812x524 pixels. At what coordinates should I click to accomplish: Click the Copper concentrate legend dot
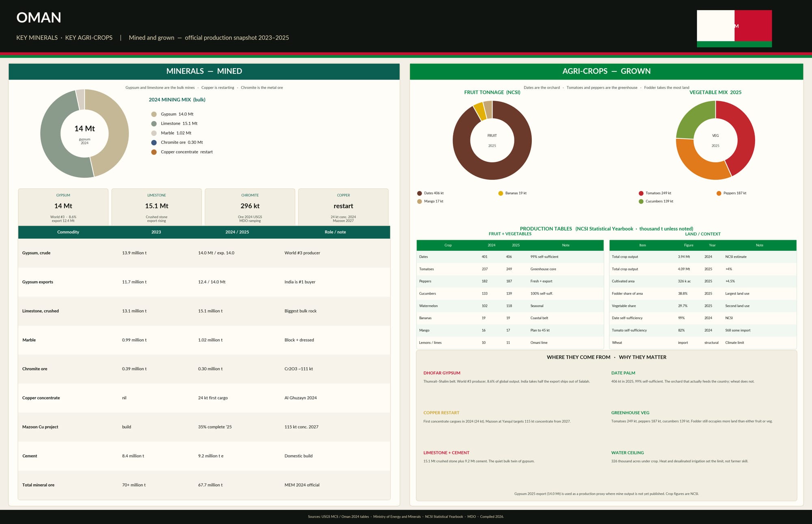pos(154,152)
